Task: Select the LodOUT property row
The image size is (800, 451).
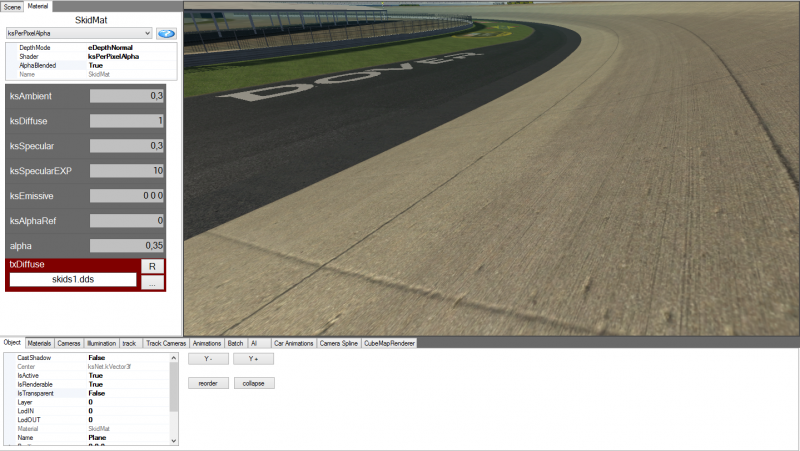Action: tap(87, 420)
